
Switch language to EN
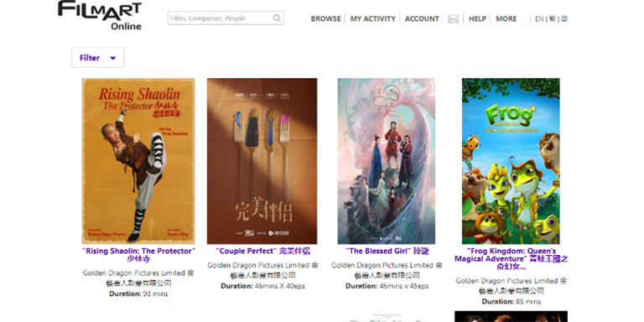click(539, 19)
